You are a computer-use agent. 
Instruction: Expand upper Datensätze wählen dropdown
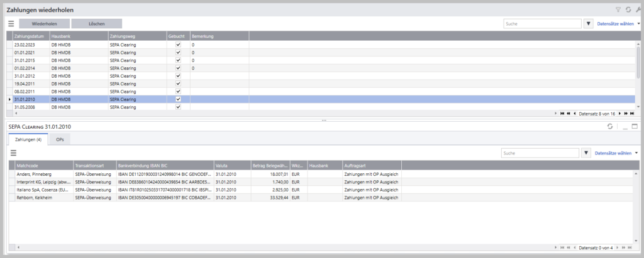pyautogui.click(x=639, y=24)
